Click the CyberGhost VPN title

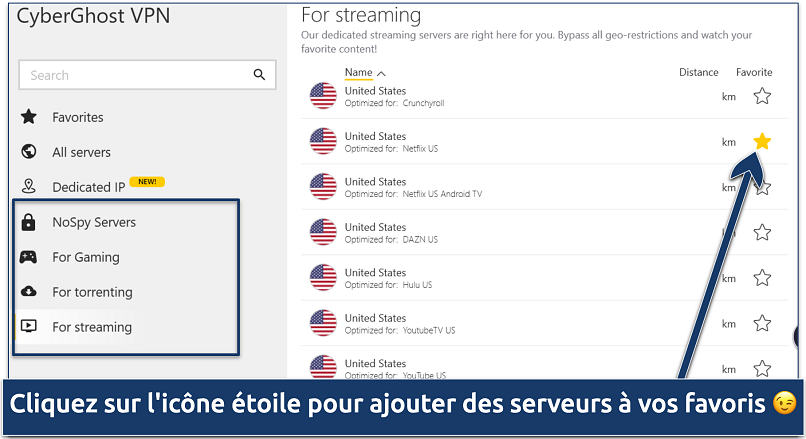pyautogui.click(x=93, y=16)
